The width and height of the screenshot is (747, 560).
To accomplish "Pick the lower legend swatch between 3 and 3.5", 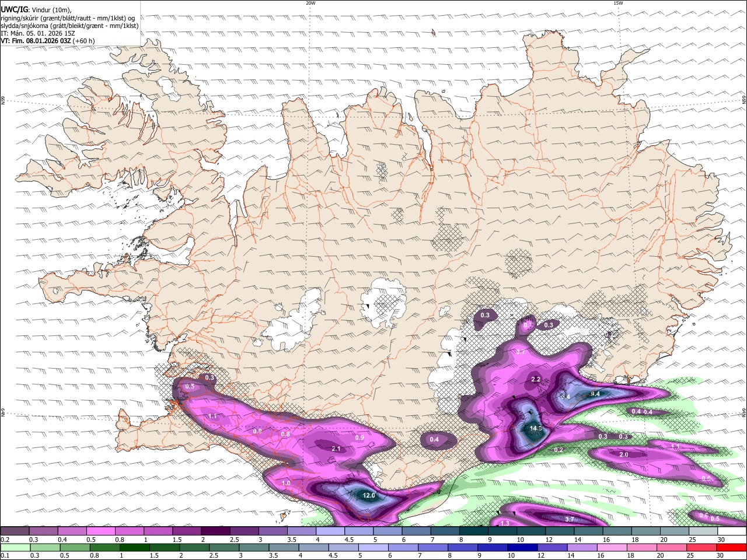I will point(254,547).
